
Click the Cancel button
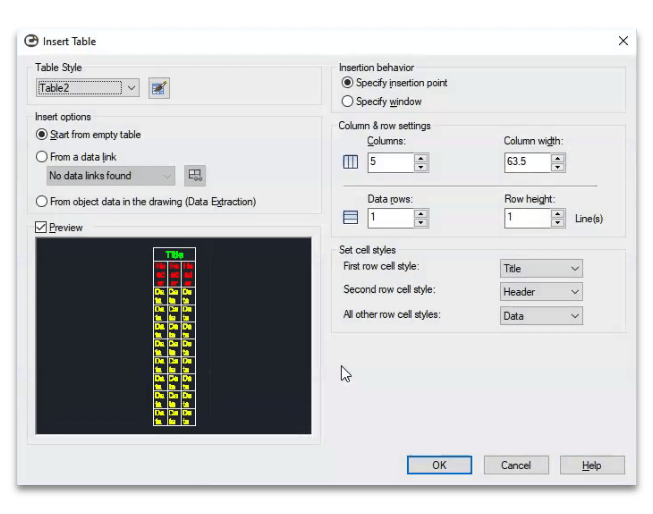coord(516,465)
